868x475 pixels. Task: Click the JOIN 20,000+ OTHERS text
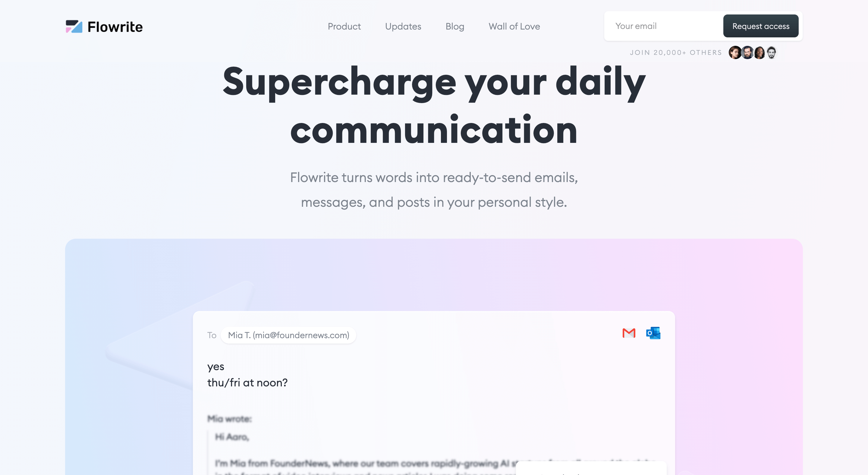676,52
